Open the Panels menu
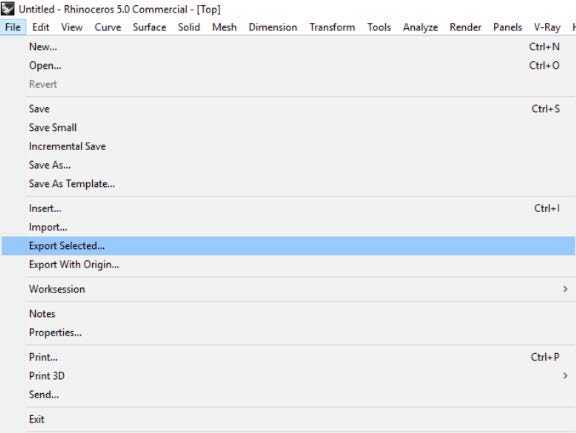576x433 pixels. (x=507, y=27)
